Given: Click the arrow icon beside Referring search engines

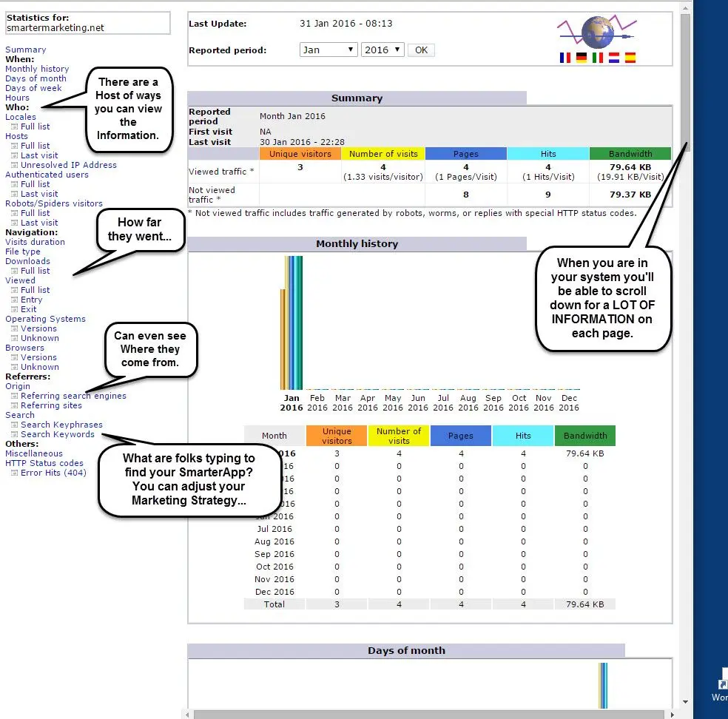Looking at the screenshot, I should (14, 396).
